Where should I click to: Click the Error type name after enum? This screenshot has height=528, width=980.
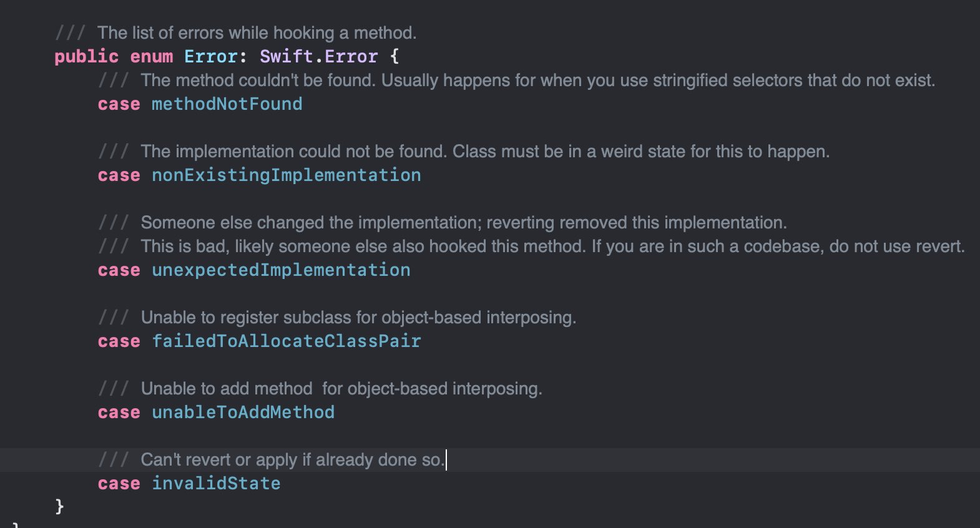210,57
